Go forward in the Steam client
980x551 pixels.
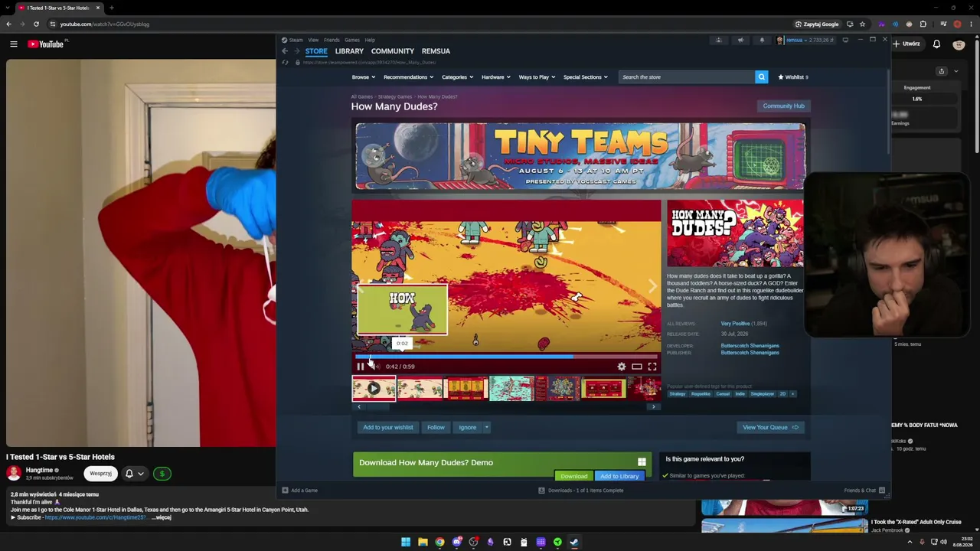[297, 51]
